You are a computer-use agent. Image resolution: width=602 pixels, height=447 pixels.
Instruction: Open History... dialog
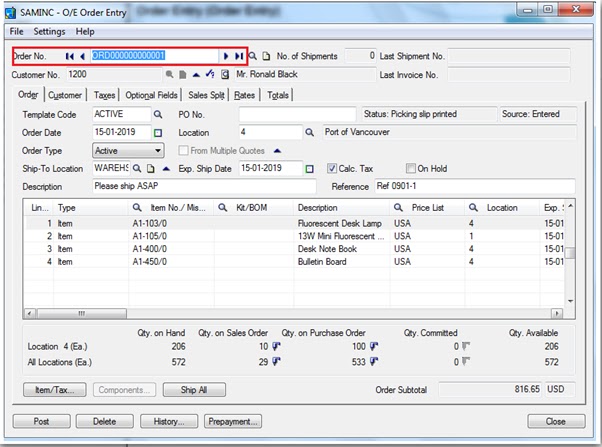(x=169, y=421)
